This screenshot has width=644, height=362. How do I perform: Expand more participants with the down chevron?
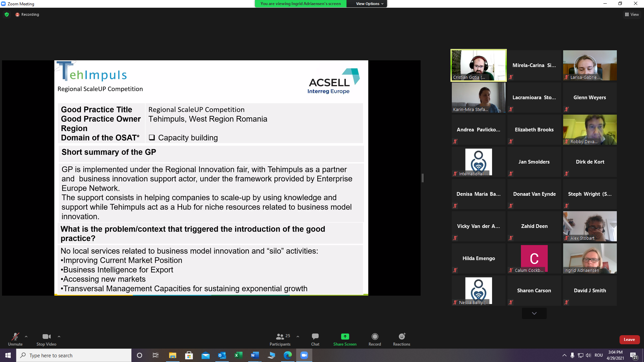(x=534, y=313)
